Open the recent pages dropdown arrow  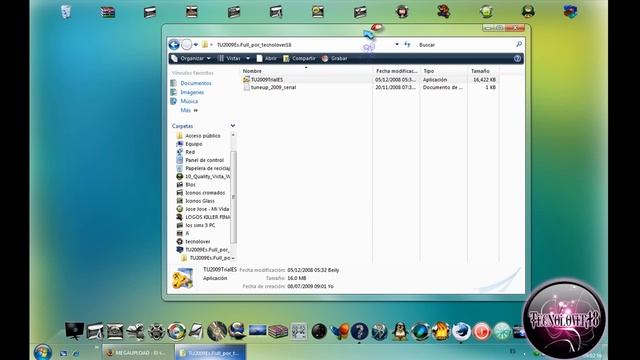(196, 45)
